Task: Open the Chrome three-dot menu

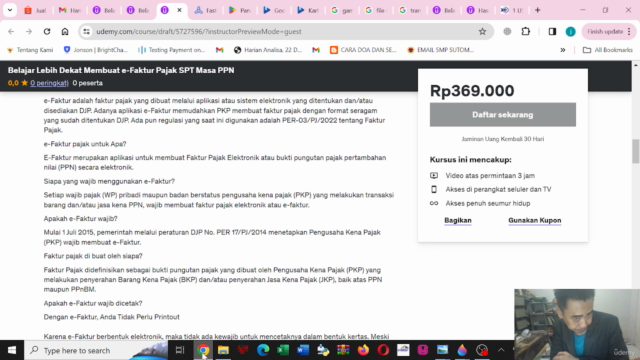Action: click(629, 31)
